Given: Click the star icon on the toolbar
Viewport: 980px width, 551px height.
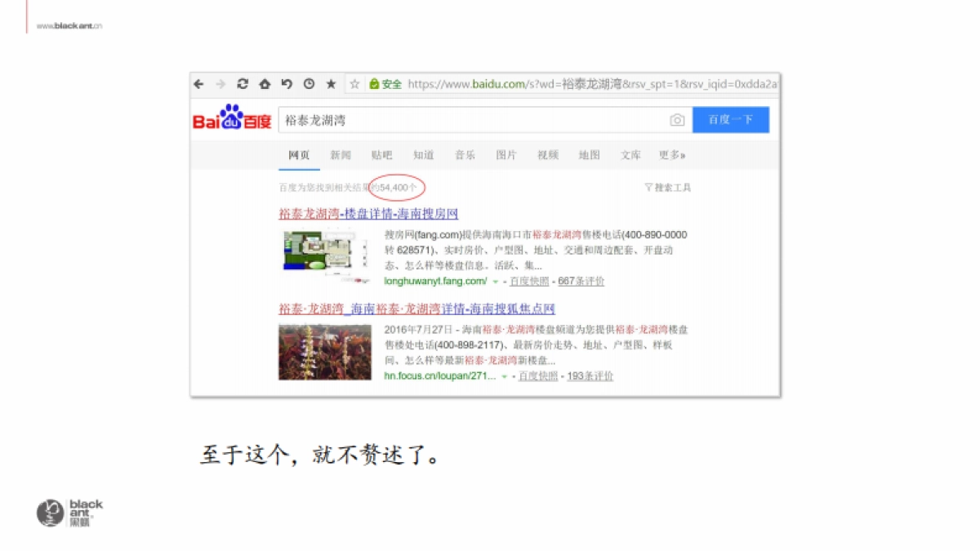Looking at the screenshot, I should click(330, 84).
